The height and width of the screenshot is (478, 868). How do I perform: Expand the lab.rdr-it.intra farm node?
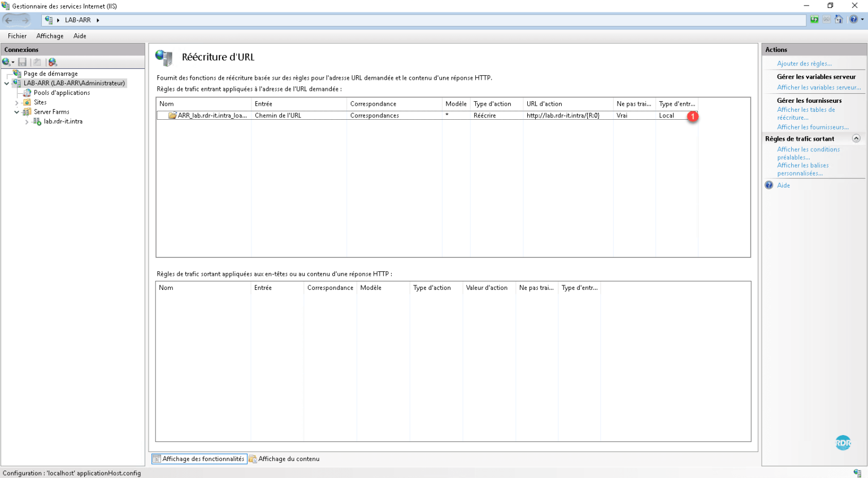27,121
